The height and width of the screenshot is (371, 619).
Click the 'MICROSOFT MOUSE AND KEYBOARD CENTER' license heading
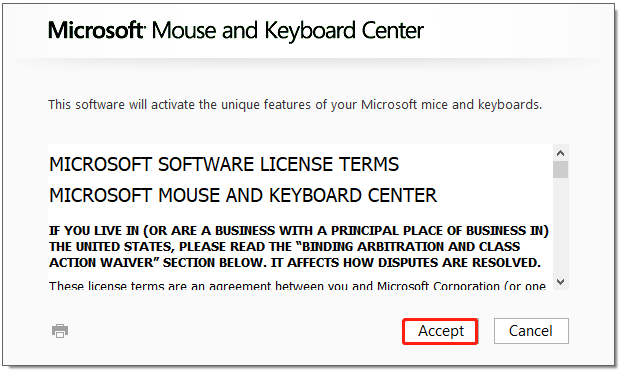243,195
